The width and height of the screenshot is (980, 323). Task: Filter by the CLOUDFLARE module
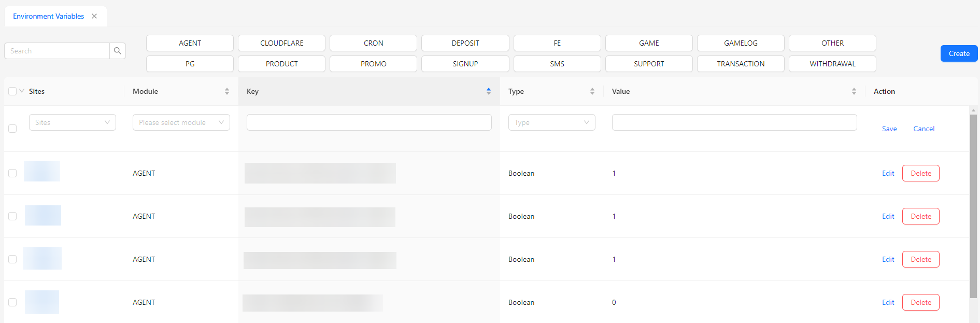point(281,43)
